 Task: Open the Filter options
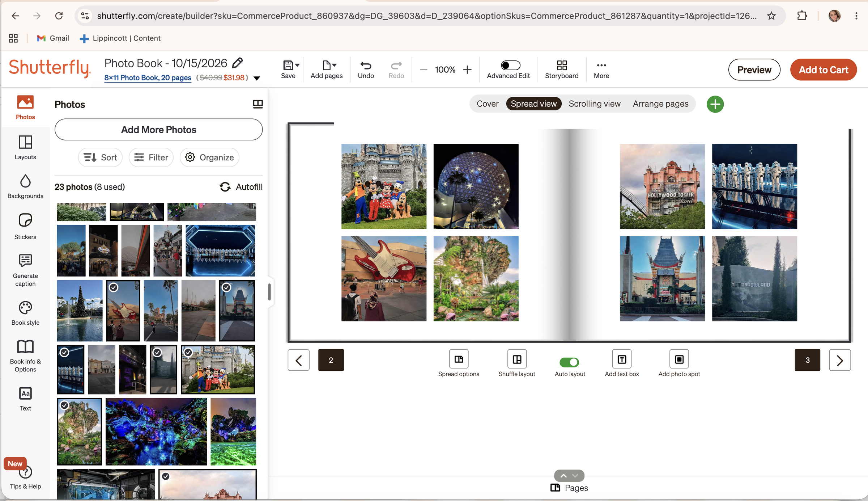(x=151, y=157)
